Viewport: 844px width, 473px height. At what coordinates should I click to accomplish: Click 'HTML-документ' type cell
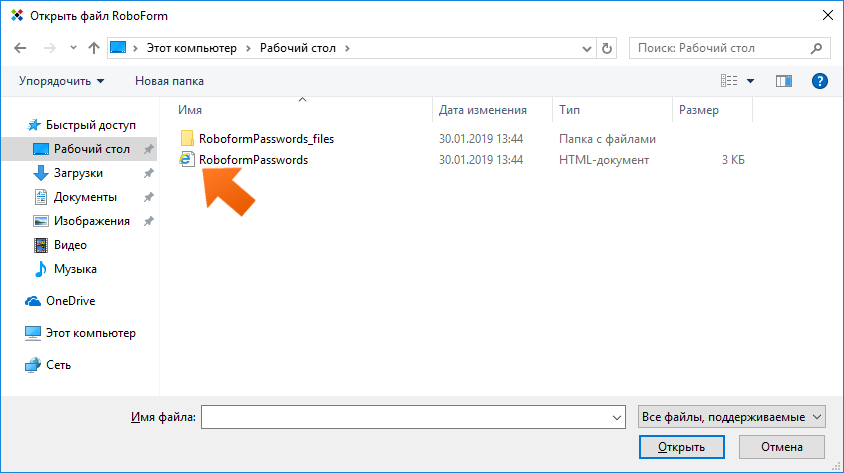click(x=604, y=160)
